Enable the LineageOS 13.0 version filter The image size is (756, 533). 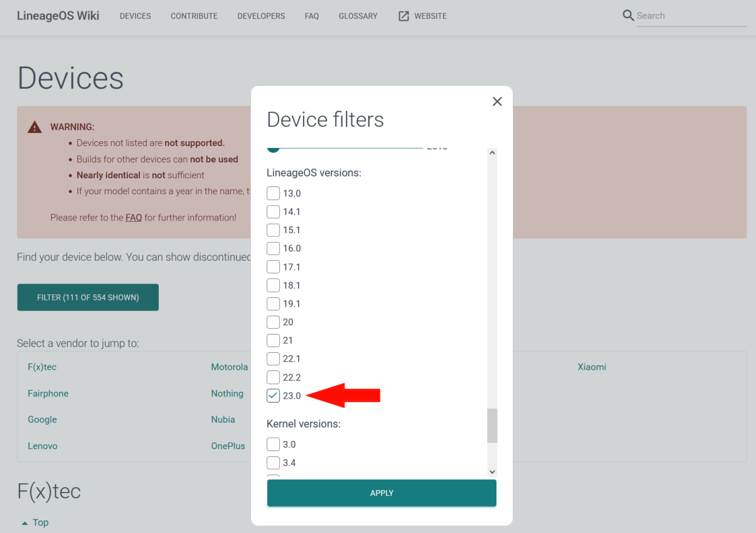[x=273, y=193]
